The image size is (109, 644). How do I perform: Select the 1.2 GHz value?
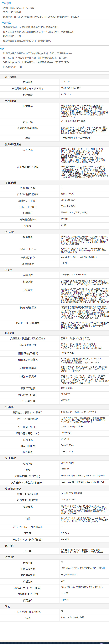65,263
